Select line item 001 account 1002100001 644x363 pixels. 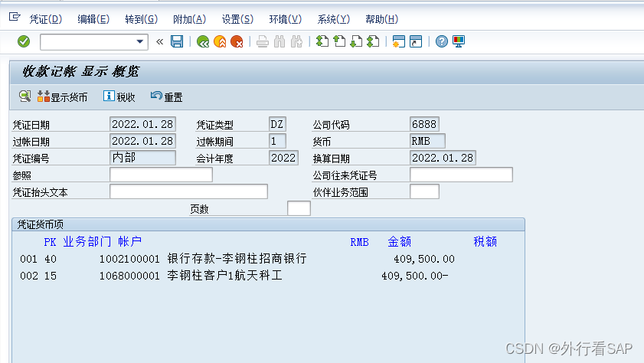(x=129, y=259)
